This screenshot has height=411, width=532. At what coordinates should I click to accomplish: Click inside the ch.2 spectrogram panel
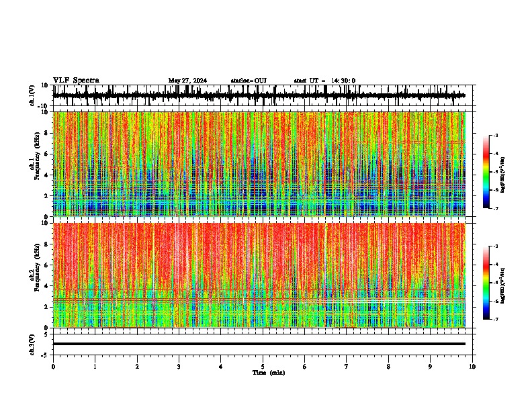pos(259,275)
